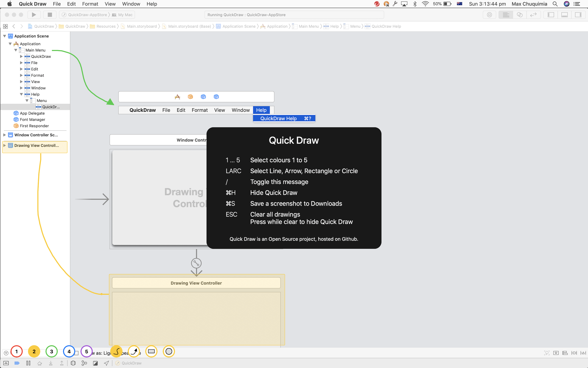The width and height of the screenshot is (588, 368).
Task: Click Main.storyboard (Base) in jump bar
Action: click(x=186, y=26)
